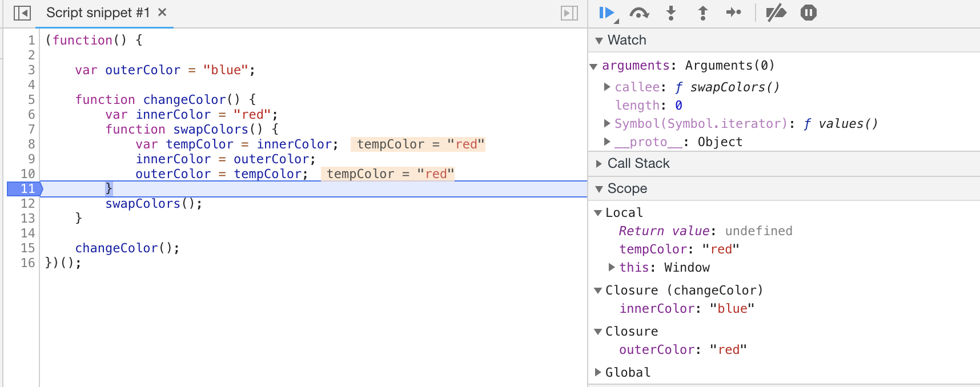Viewport: 980px width, 387px height.
Task: Step over next function call
Action: [x=639, y=13]
